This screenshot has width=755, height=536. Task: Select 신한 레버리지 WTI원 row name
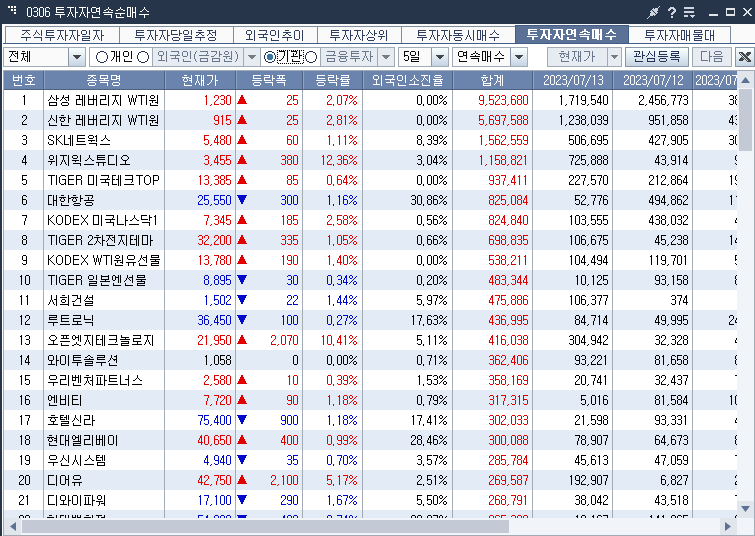tap(103, 120)
